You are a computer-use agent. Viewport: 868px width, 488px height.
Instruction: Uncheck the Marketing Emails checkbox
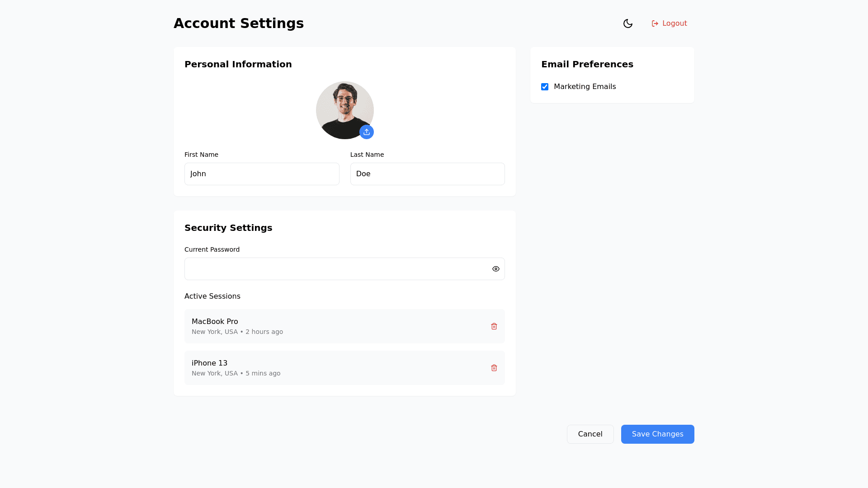click(545, 87)
